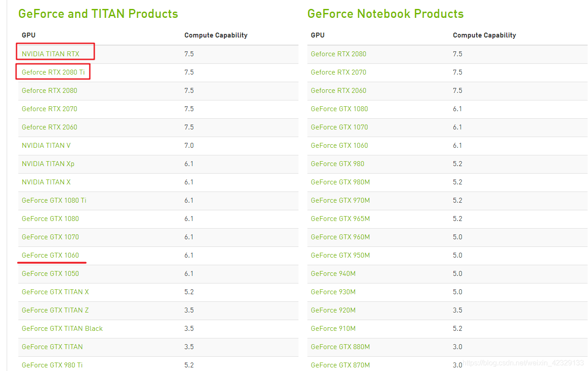Screen dimensions: 588x371
Task: Open the NVIDIA TITAN RTX link
Action: click(50, 54)
